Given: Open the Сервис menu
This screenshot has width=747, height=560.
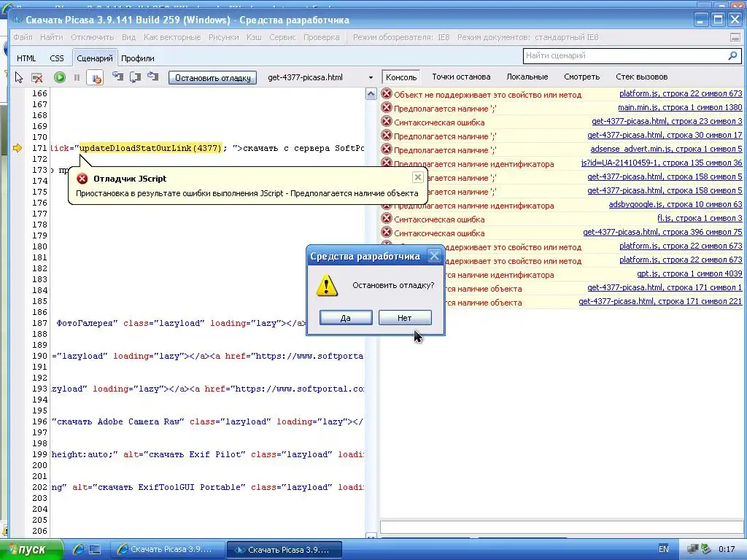Looking at the screenshot, I should pyautogui.click(x=282, y=37).
